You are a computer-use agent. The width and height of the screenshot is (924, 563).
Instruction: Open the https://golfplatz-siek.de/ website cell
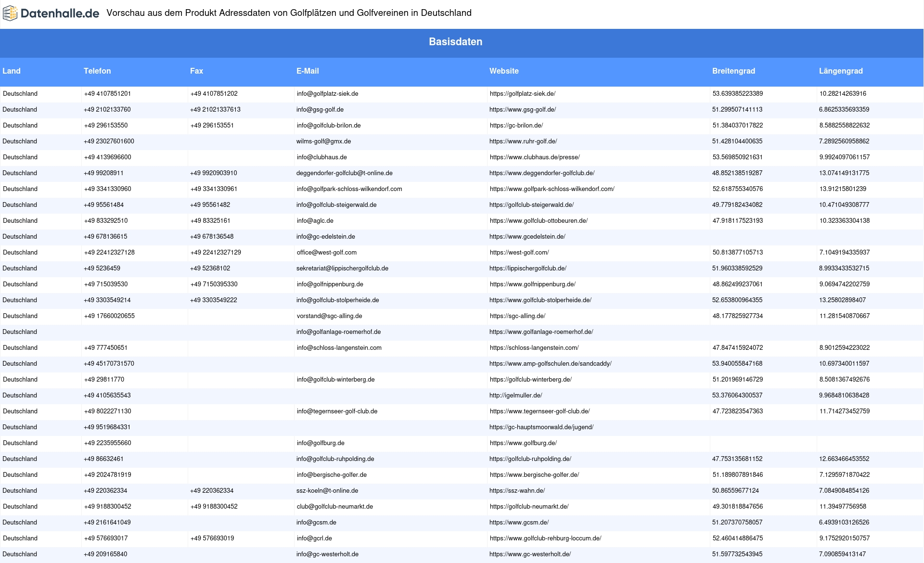click(523, 94)
